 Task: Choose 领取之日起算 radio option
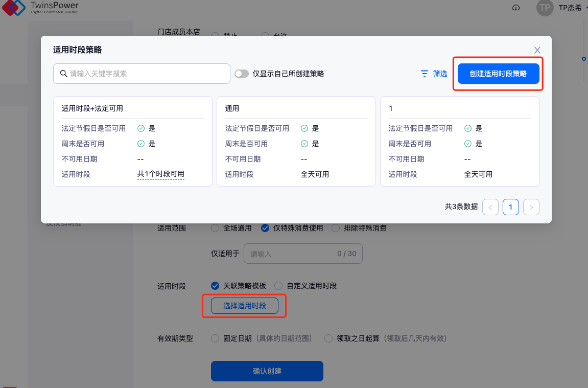[x=327, y=338]
